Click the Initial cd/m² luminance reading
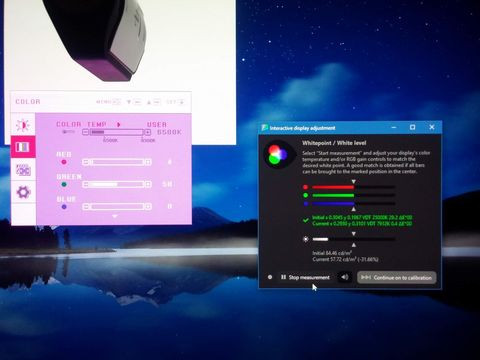The width and height of the screenshot is (480, 360). (332, 253)
